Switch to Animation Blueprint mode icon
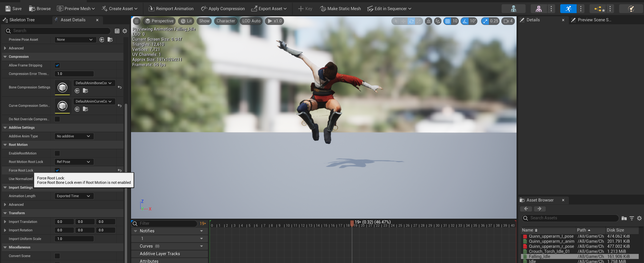The width and height of the screenshot is (644, 263). point(599,8)
